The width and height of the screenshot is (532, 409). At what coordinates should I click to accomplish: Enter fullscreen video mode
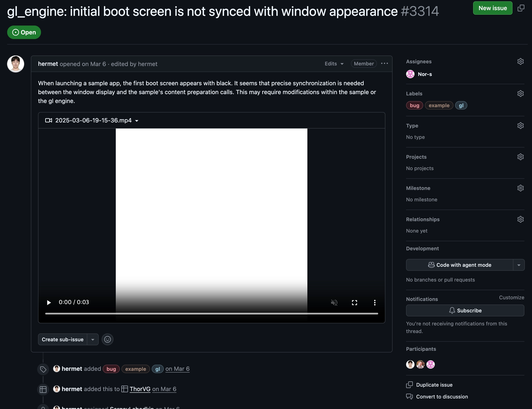355,302
